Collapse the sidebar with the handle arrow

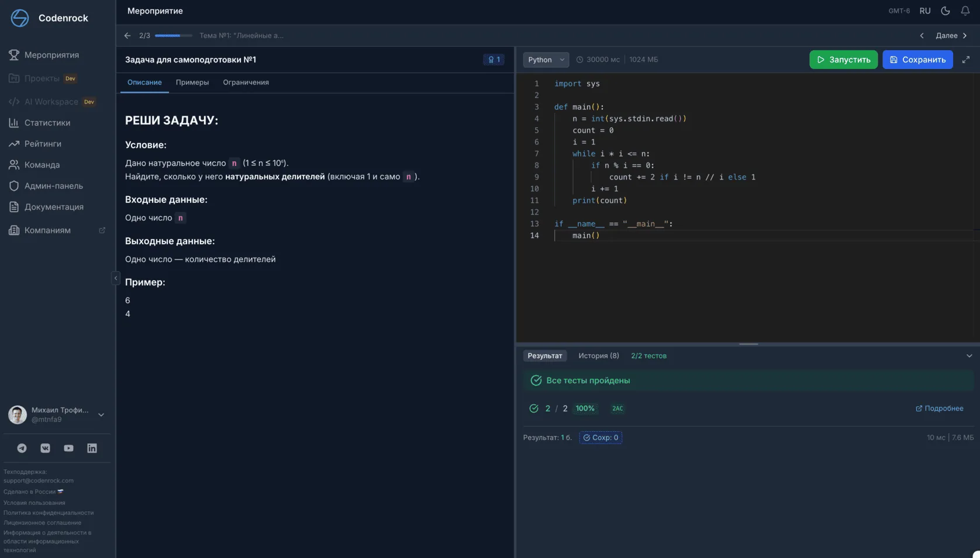coord(115,278)
